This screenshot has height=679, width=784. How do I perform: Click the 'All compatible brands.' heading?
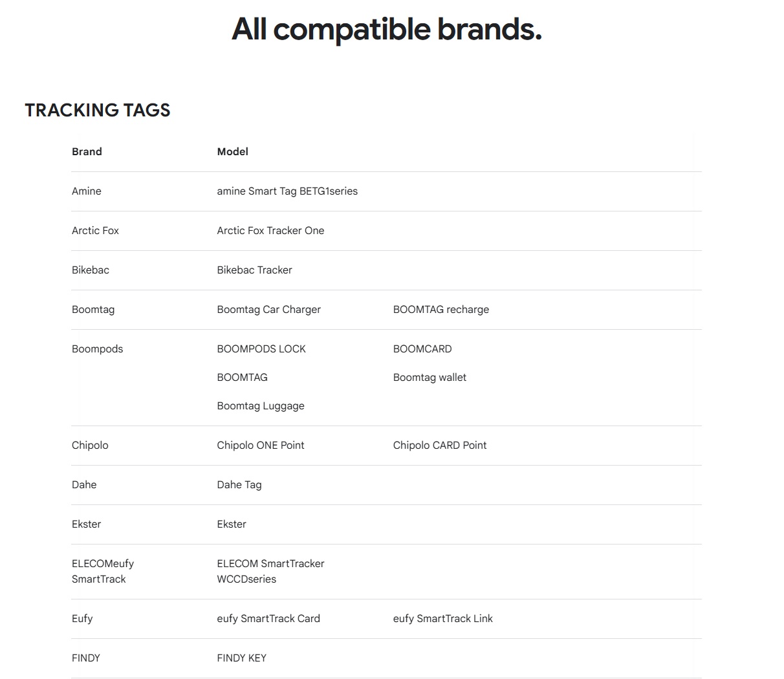pyautogui.click(x=387, y=29)
